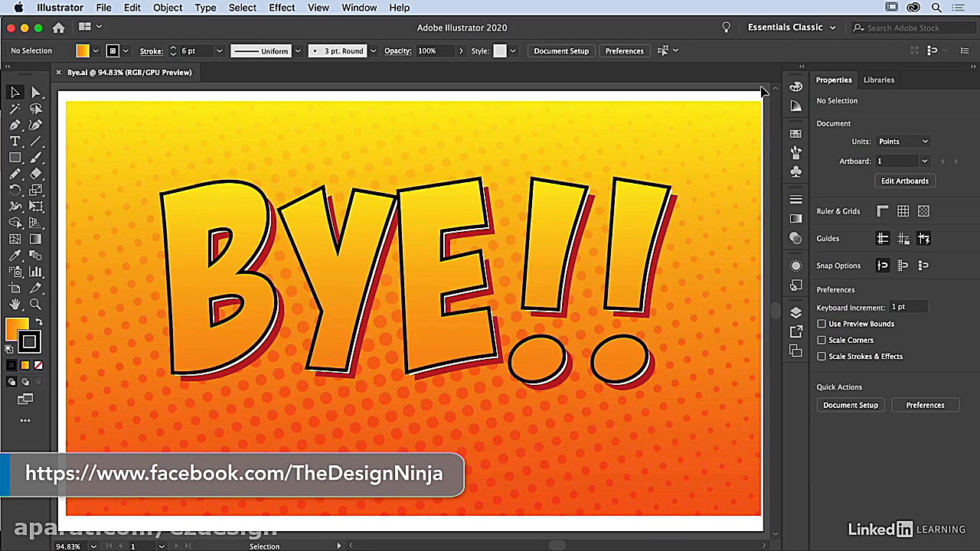Image resolution: width=980 pixels, height=551 pixels.
Task: Select the Magic Wand tool
Action: click(15, 109)
